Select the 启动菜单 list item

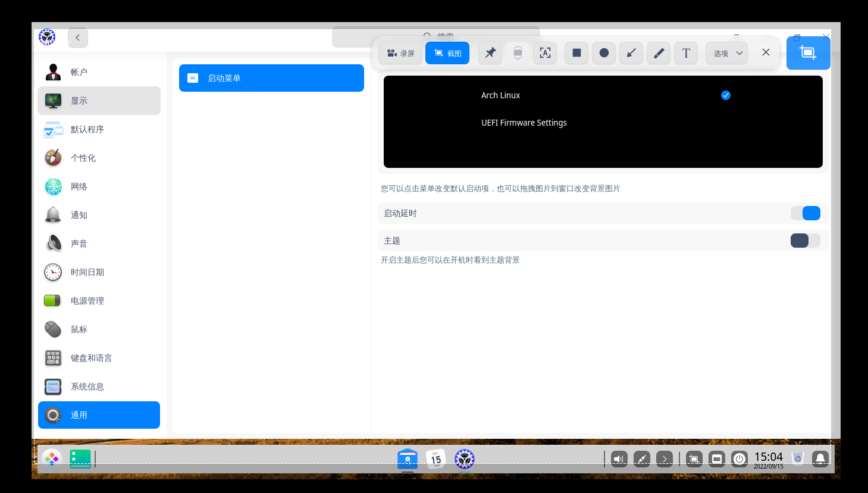point(271,78)
